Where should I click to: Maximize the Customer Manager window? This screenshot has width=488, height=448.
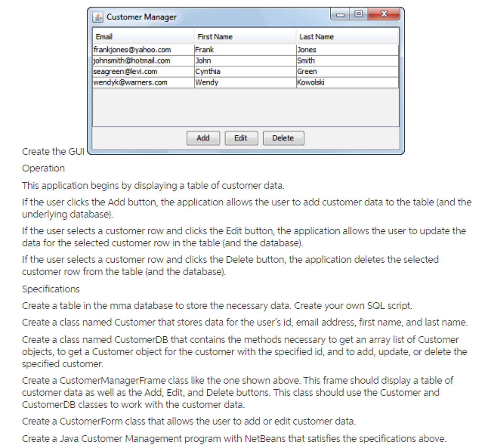coord(358,14)
